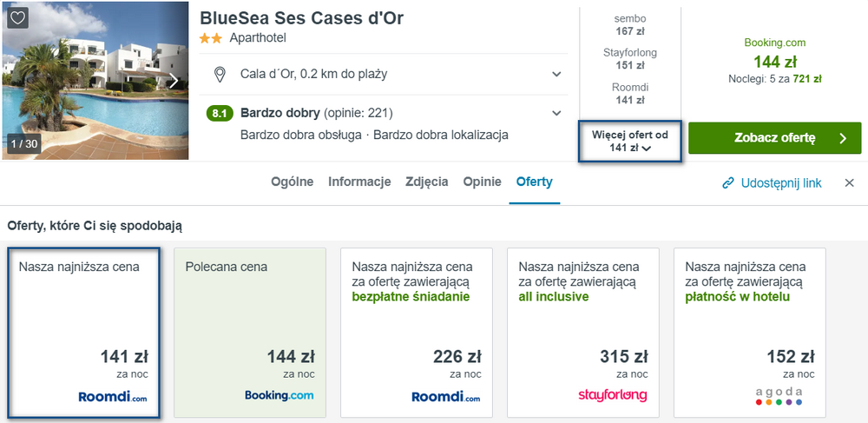Screen dimensions: 868x423
Task: Select the Roomdi 141 zł lowest price card
Action: (x=84, y=333)
